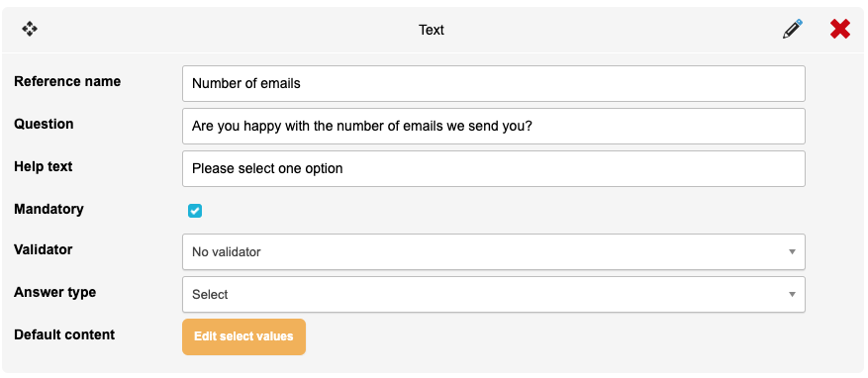Delete the field with the red X icon
Viewport: 868px width, 378px height.
(x=839, y=29)
